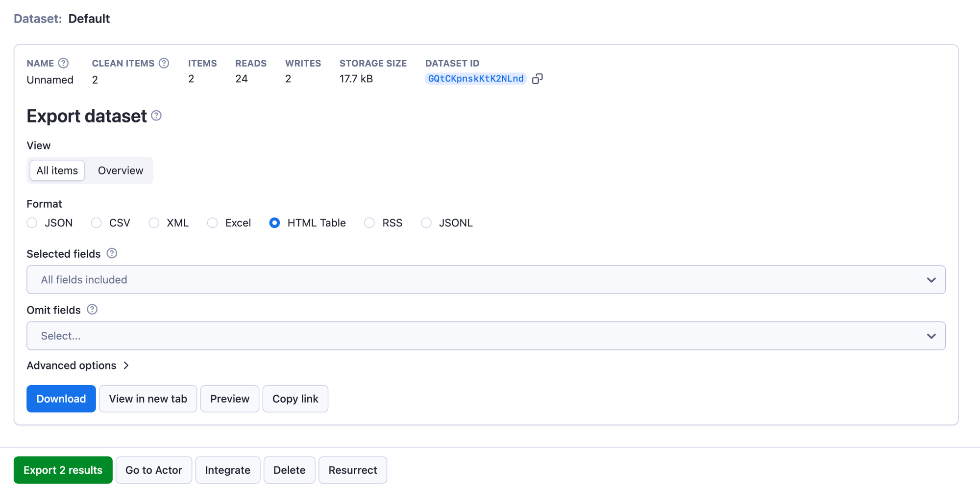
Task: Open the help tooltip next to Name
Action: (64, 63)
